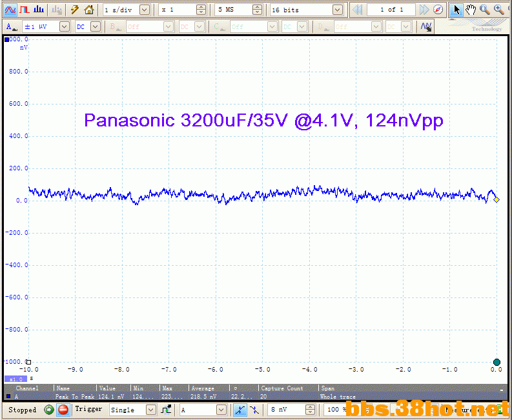Go to the next waveform buffer
The width and height of the screenshot is (512, 420).
pyautogui.click(x=424, y=10)
